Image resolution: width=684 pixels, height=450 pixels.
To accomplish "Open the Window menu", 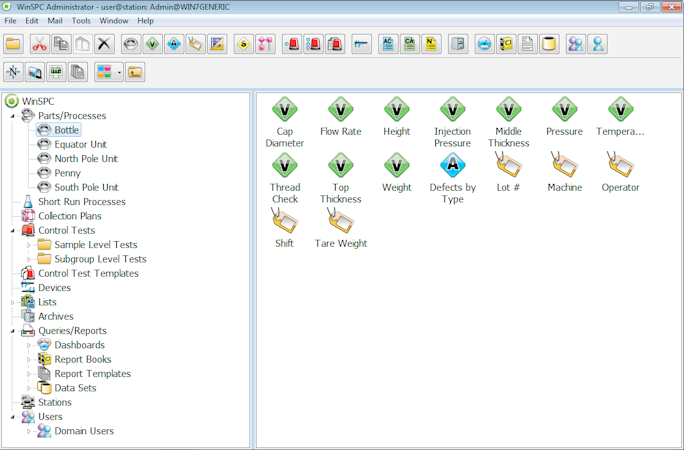I will (x=113, y=20).
